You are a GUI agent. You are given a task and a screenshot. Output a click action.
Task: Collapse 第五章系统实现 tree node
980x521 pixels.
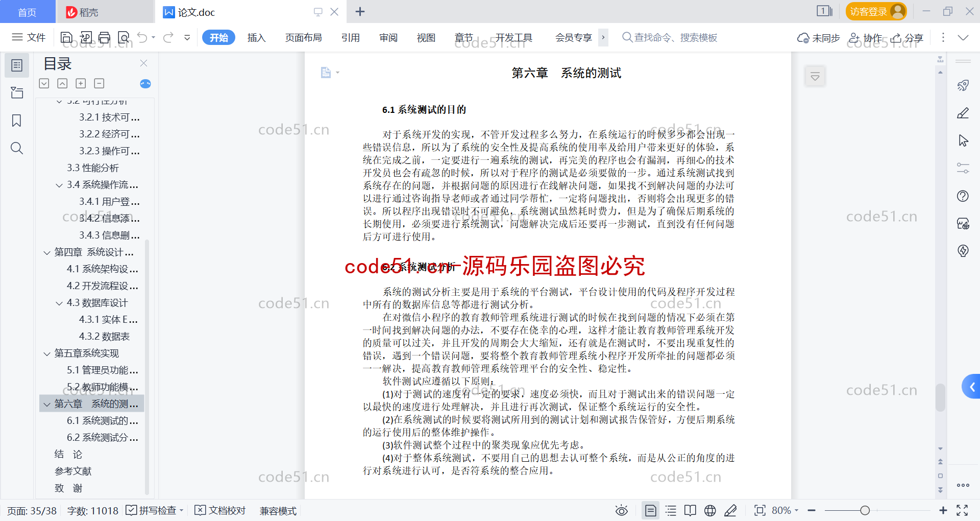click(x=47, y=353)
